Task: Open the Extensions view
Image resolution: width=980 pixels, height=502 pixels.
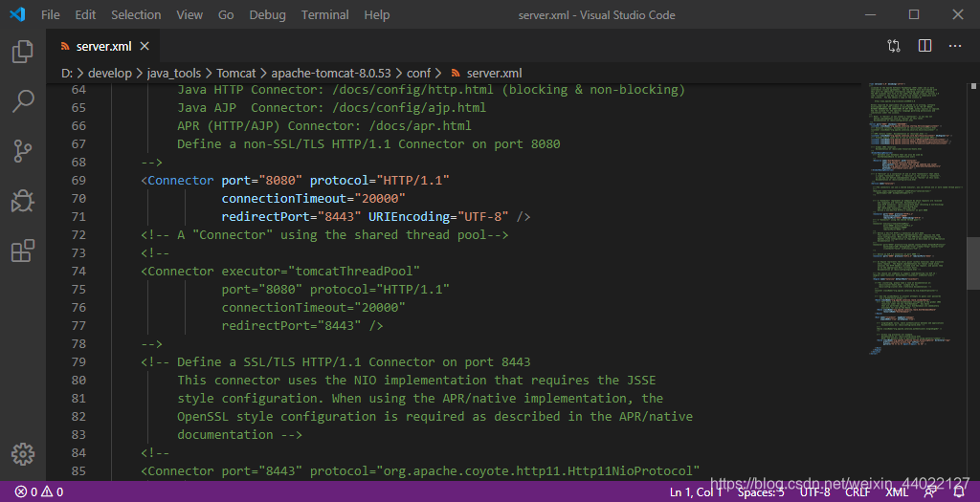Action: [23, 251]
